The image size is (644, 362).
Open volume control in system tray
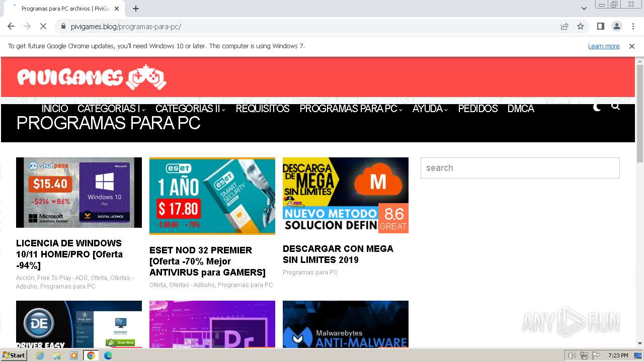click(x=572, y=355)
